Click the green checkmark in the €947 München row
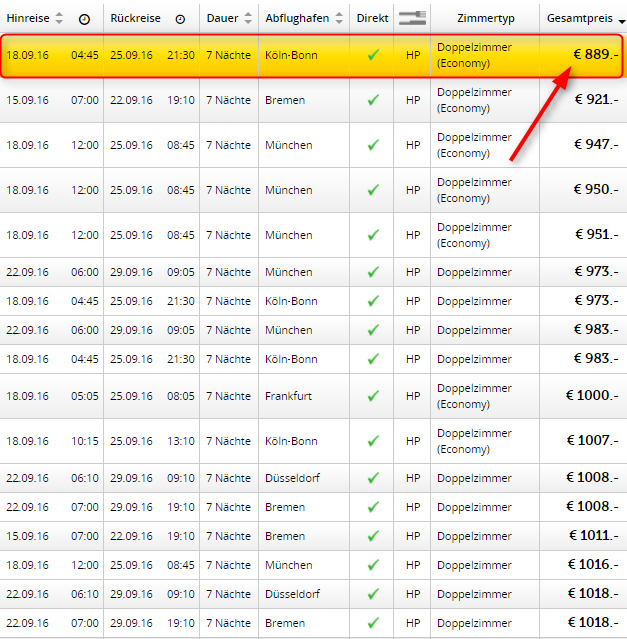627x639 pixels. 373,145
